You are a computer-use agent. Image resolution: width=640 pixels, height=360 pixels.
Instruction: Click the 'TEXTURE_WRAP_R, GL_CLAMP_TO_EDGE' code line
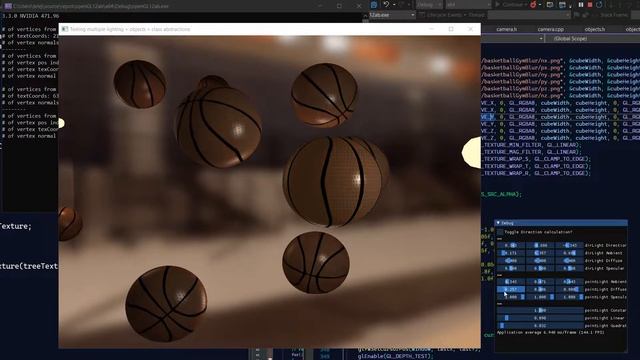(536, 173)
